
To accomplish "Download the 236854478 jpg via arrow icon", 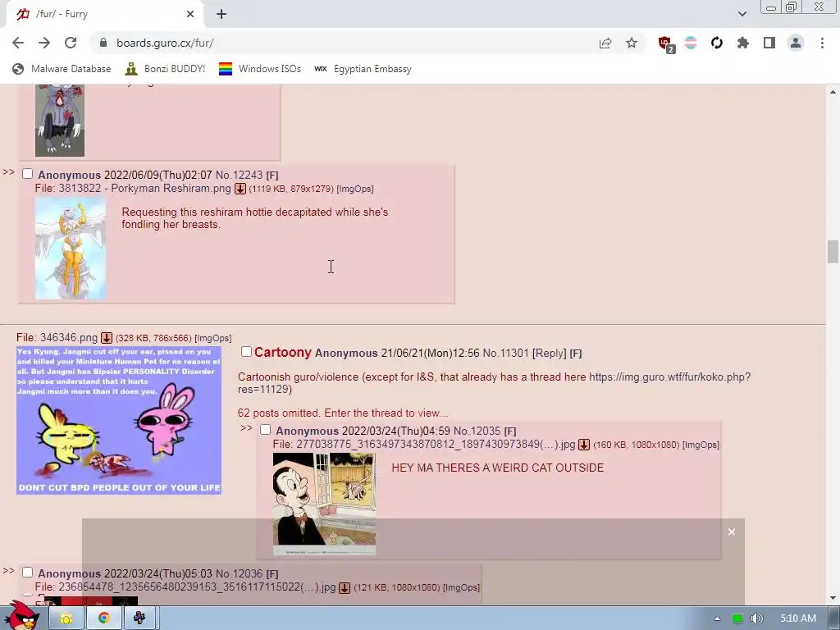I will [x=345, y=587].
